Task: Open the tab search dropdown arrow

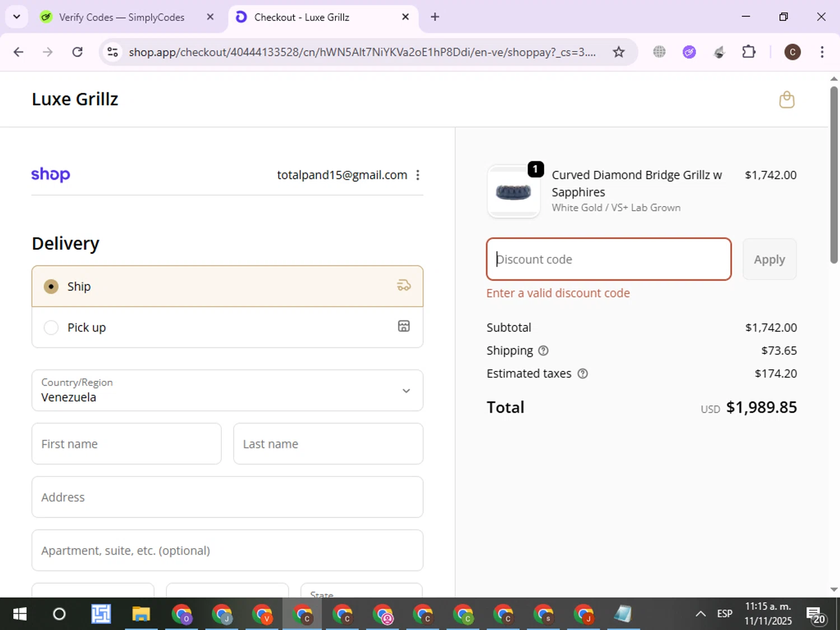Action: coord(17,17)
